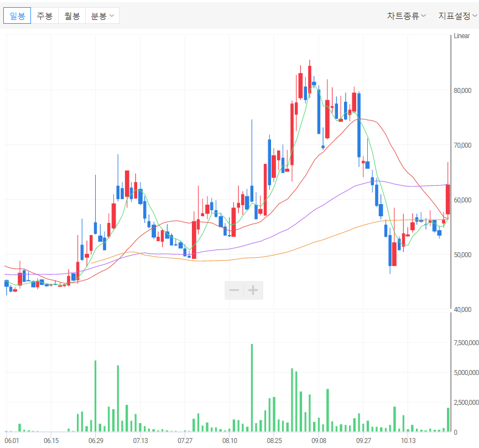The image size is (479, 448).
Task: Switch to the 월봉 monthly candle tab
Action: click(x=72, y=15)
